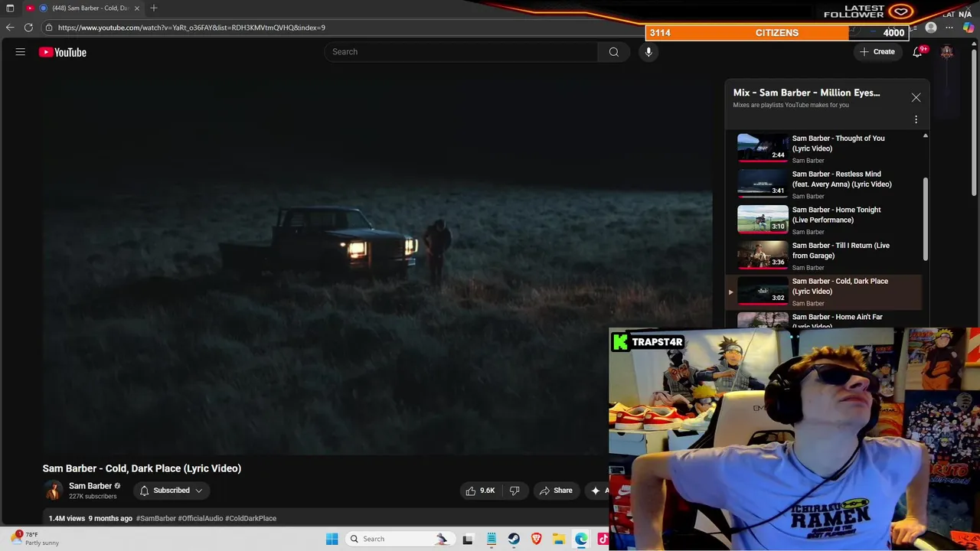Click the Mix playlist scrollbar
Viewport: 980px width, 551px height.
click(926, 218)
